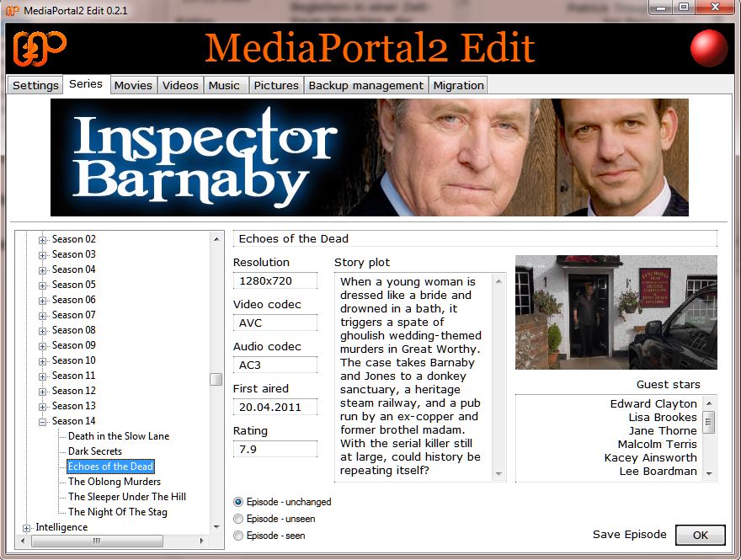
Task: Switch to the Videos tab
Action: pos(180,85)
